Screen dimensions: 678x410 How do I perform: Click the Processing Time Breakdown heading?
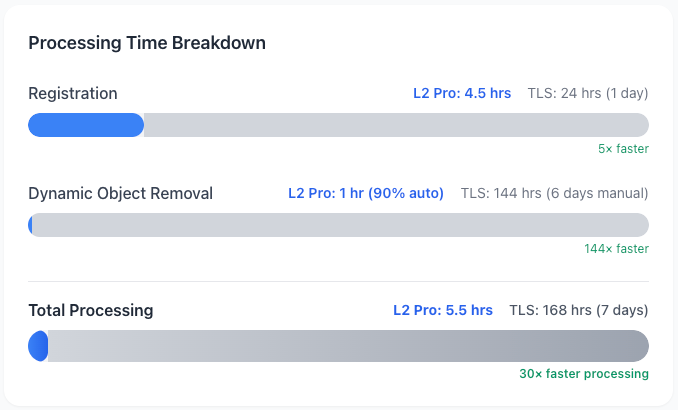(x=146, y=43)
